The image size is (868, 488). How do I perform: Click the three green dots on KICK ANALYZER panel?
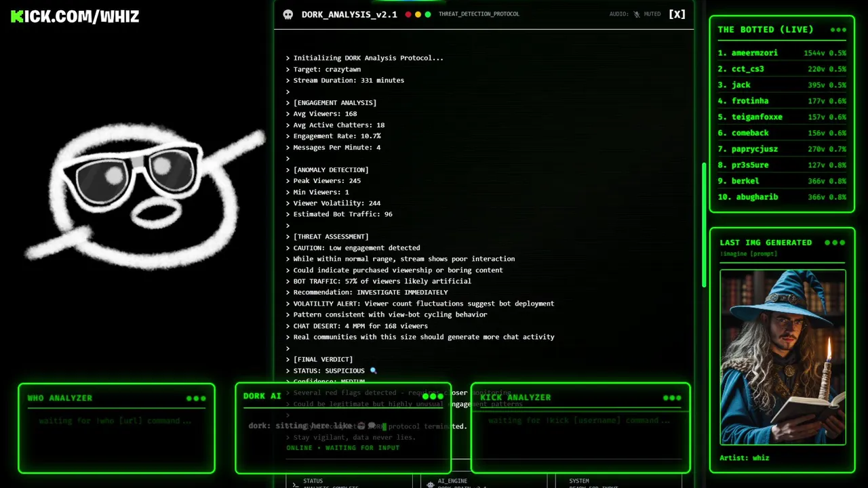[672, 398]
